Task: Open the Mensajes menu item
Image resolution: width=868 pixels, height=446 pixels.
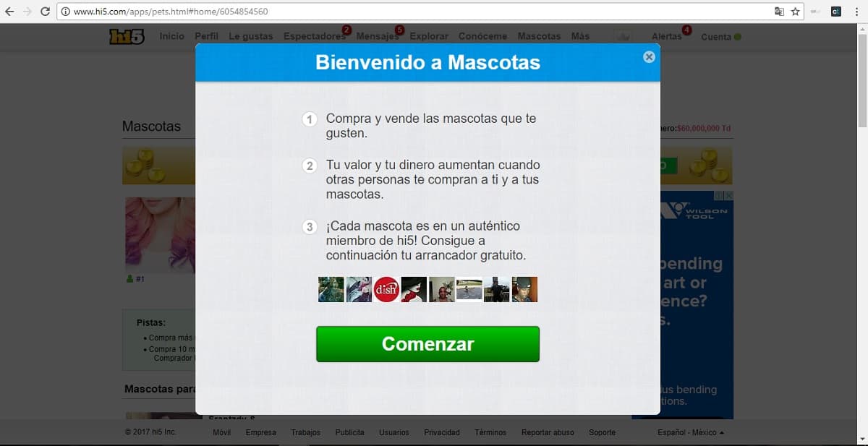Action: point(377,36)
